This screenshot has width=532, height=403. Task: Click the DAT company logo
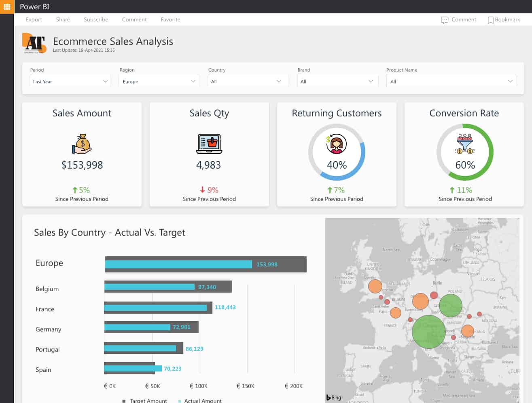(x=34, y=43)
